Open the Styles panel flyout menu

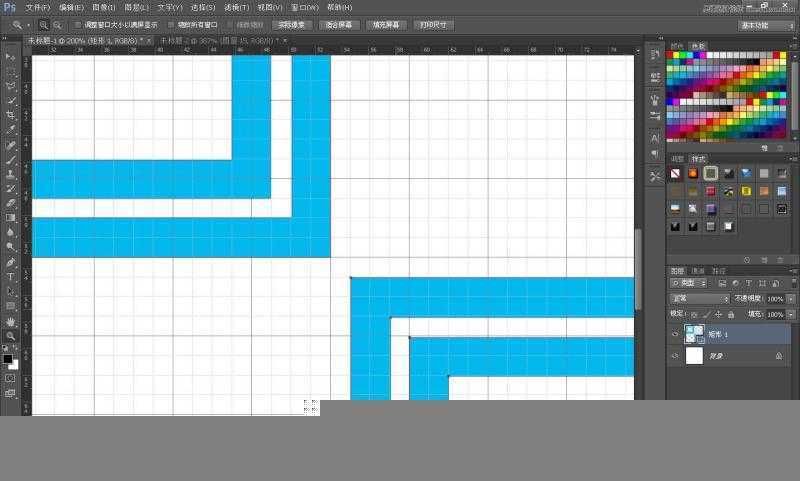click(794, 159)
